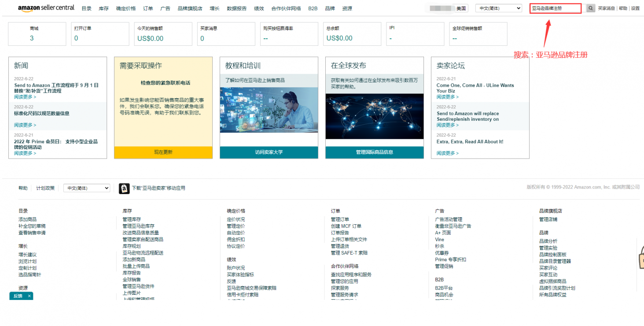Screen dimensions: 644x326
Task: Open the 反馈 feedback button
Action: 18,296
